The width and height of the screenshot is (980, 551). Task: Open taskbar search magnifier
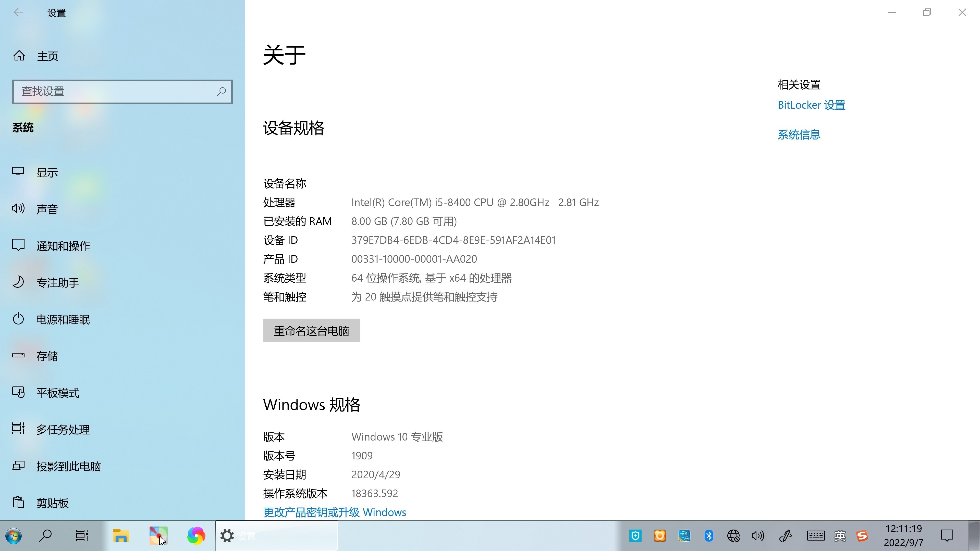[46, 536]
